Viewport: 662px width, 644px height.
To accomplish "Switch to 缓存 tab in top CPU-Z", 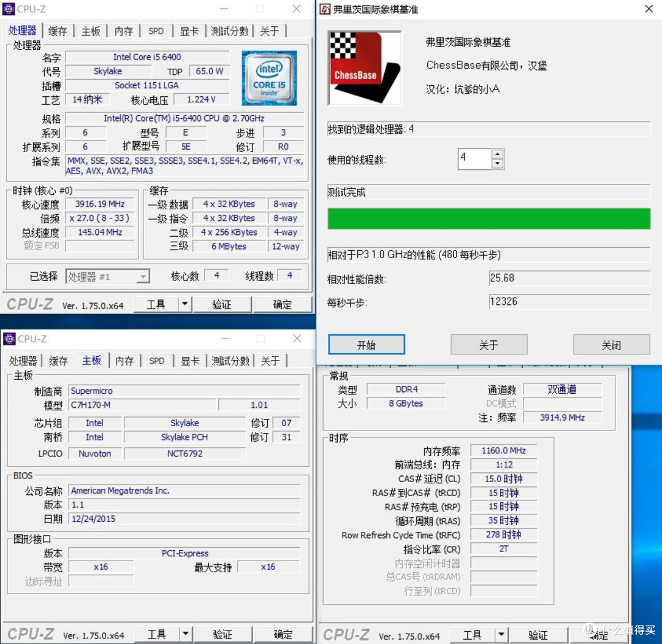I will (58, 31).
